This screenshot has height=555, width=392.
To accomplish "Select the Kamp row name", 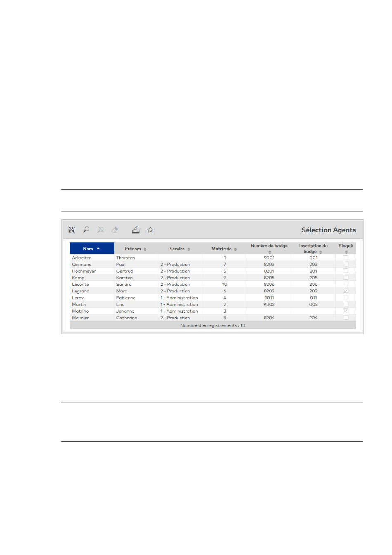I will (78, 277).
